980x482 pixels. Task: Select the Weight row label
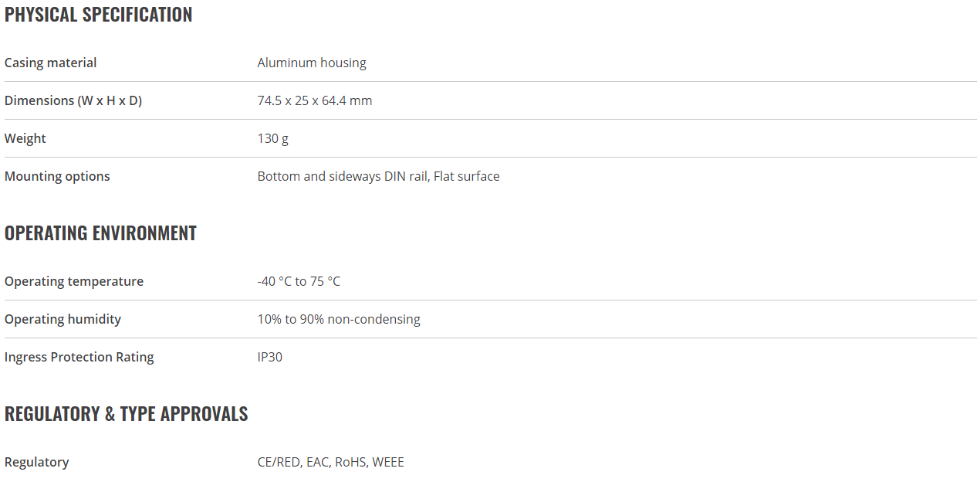25,138
